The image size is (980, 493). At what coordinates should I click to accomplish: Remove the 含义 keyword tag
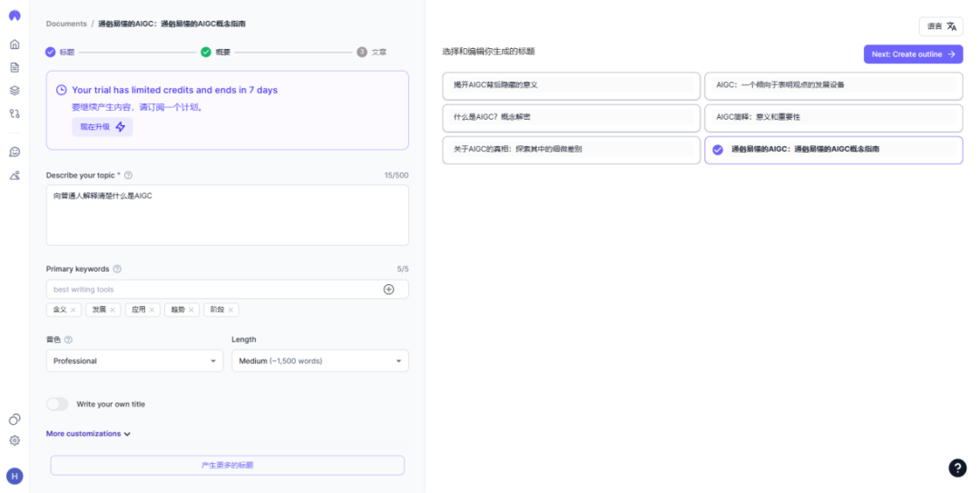[73, 310]
